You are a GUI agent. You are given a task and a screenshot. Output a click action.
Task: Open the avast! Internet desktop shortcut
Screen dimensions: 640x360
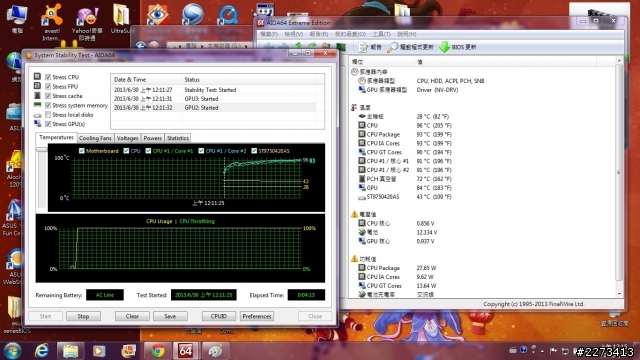click(x=51, y=22)
